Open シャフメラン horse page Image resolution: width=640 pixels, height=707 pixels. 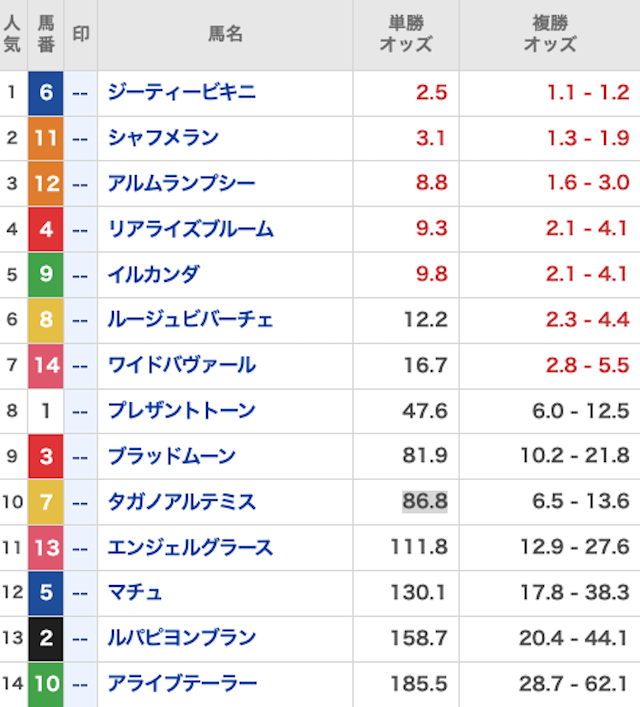[x=163, y=138]
